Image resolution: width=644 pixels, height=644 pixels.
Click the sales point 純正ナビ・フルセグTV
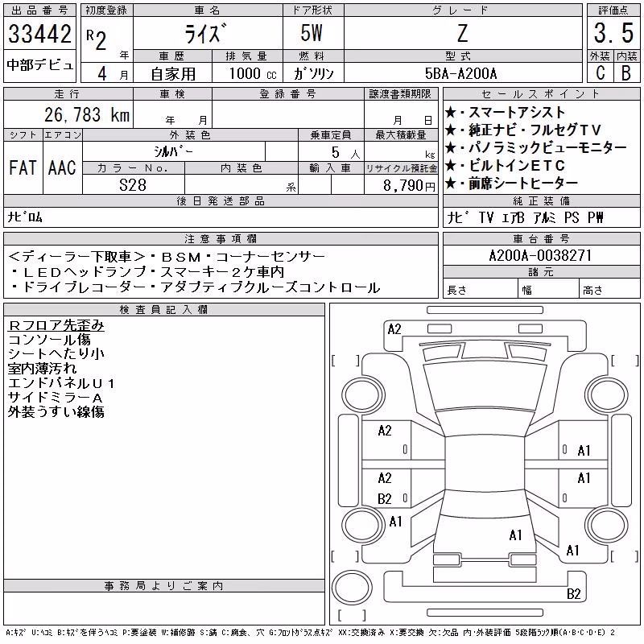(x=535, y=130)
